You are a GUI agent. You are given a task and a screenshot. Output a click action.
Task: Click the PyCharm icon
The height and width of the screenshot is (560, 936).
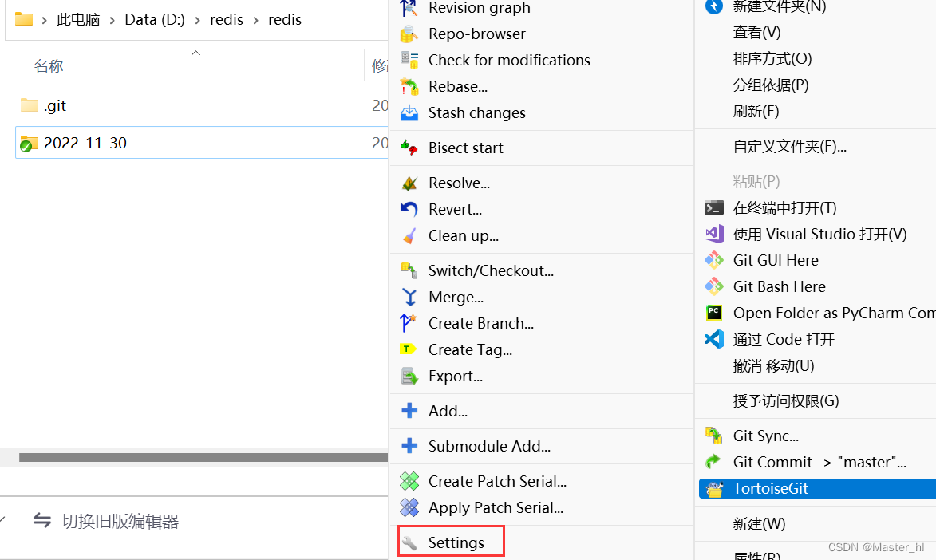point(714,313)
